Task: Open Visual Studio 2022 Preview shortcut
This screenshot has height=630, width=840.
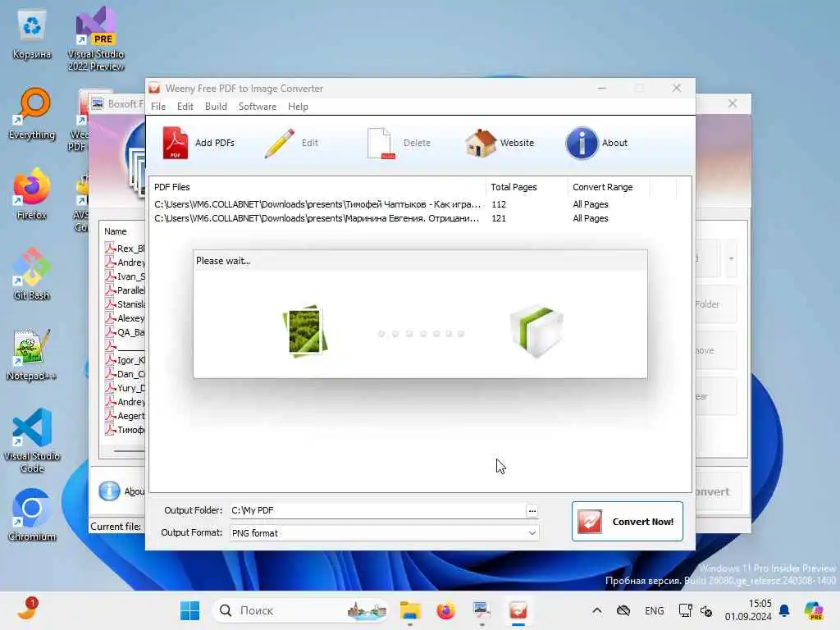Action: coord(96,39)
